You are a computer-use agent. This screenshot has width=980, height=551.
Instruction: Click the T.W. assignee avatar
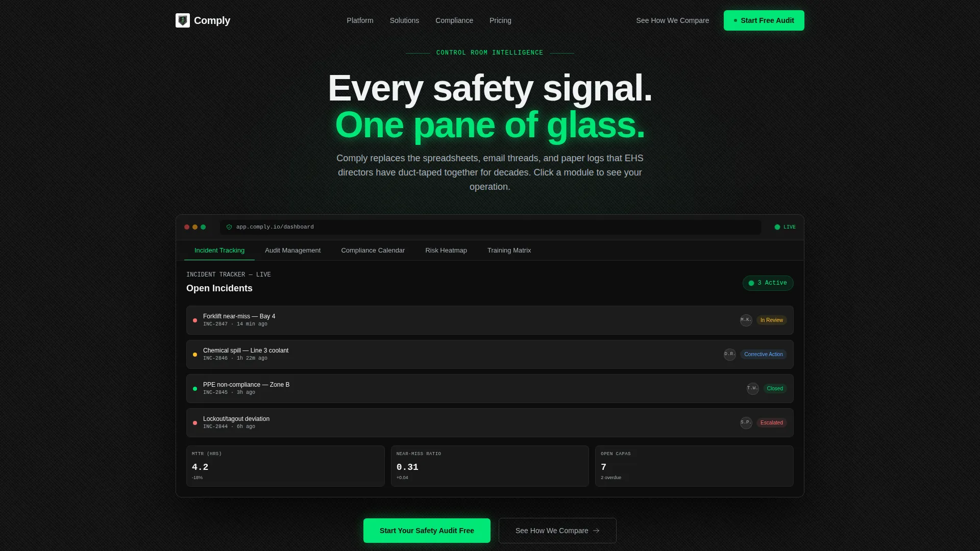(753, 388)
